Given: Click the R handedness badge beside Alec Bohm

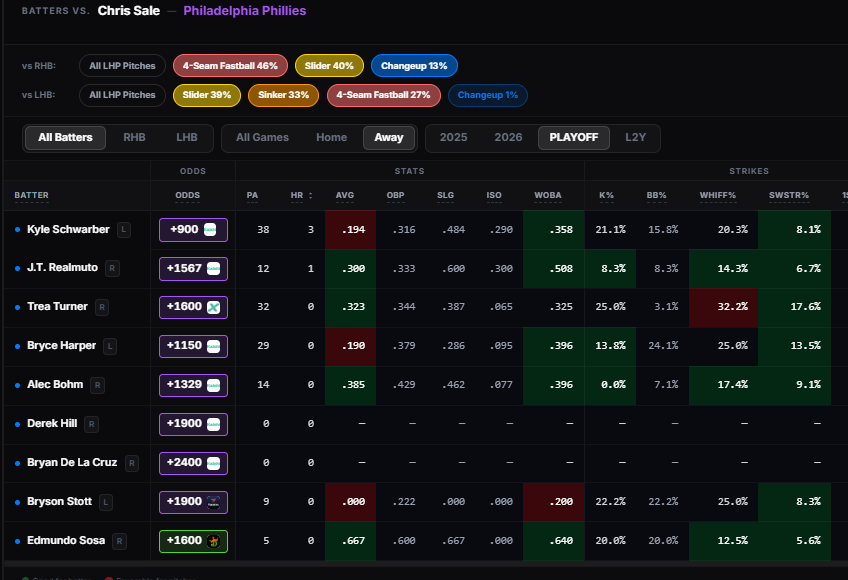Looking at the screenshot, I should pos(97,385).
